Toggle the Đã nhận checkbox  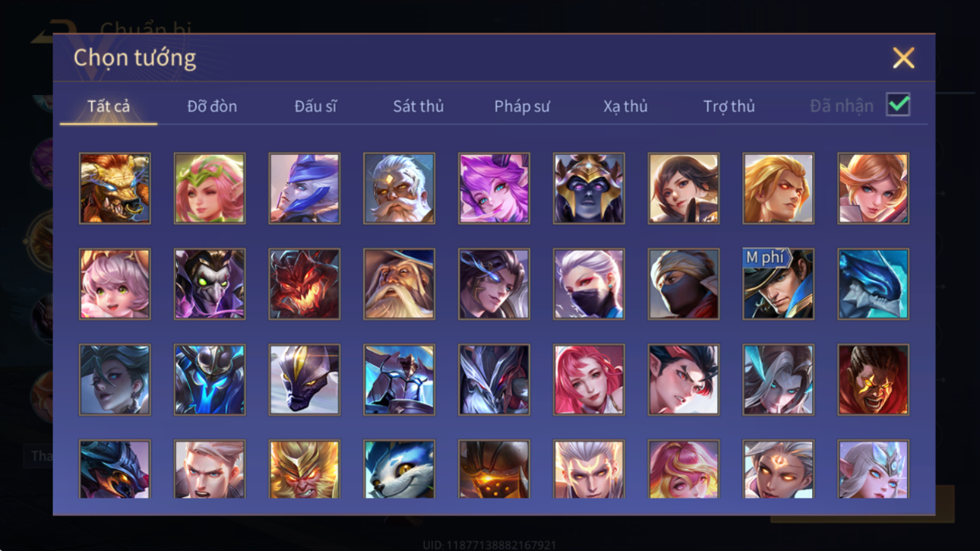coord(898,106)
